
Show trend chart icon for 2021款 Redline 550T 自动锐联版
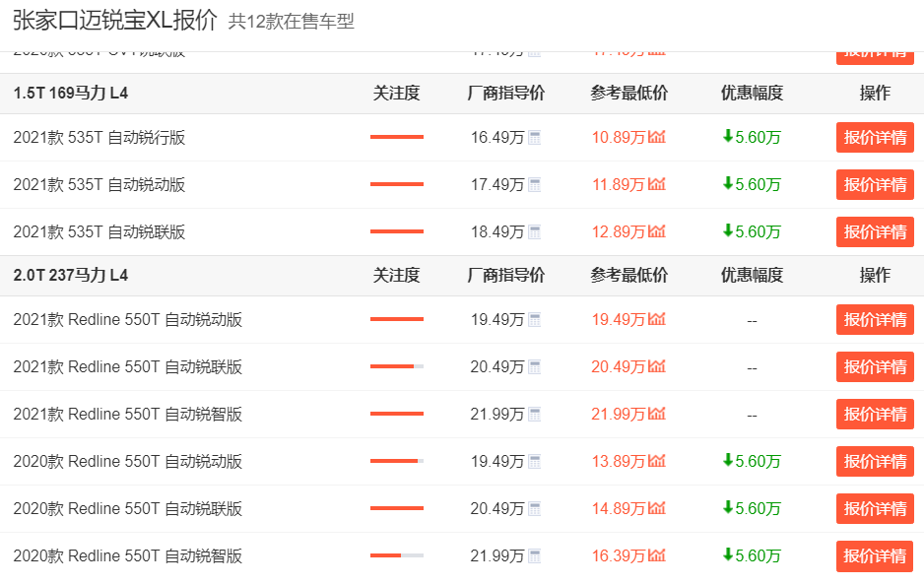point(656,365)
